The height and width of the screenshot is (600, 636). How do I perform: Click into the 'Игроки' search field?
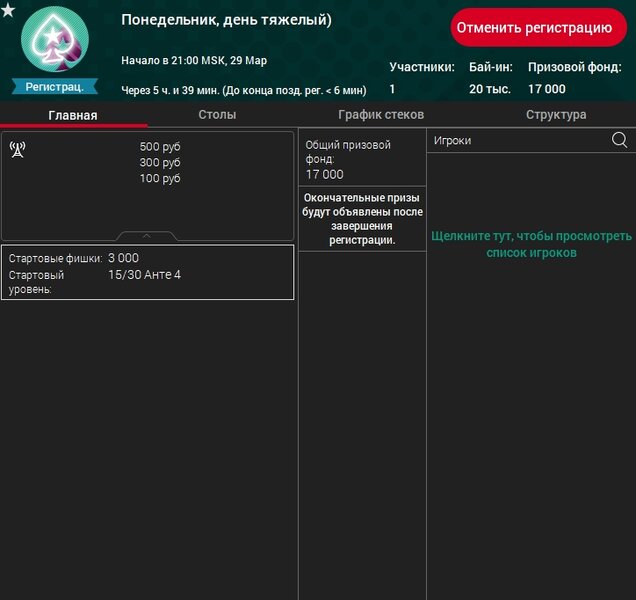point(518,141)
